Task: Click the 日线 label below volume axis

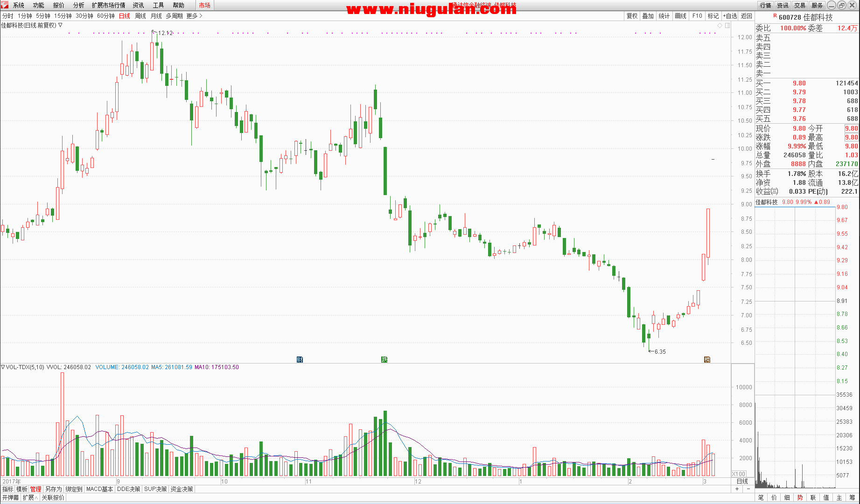Action: [742, 481]
